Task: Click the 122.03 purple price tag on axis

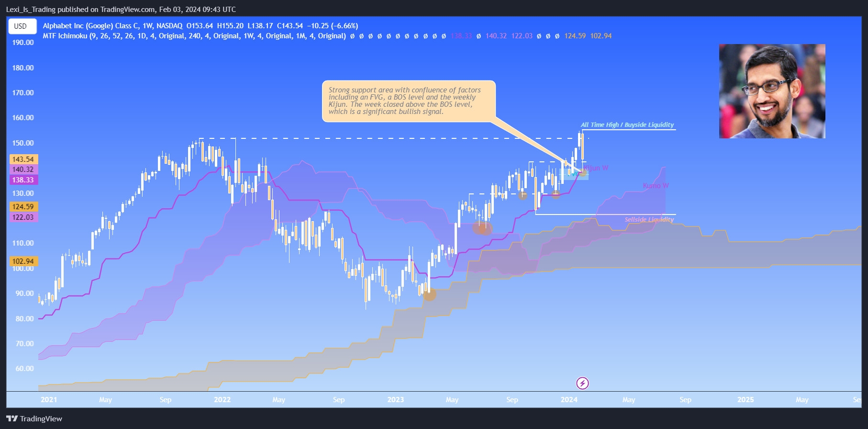Action: tap(23, 217)
